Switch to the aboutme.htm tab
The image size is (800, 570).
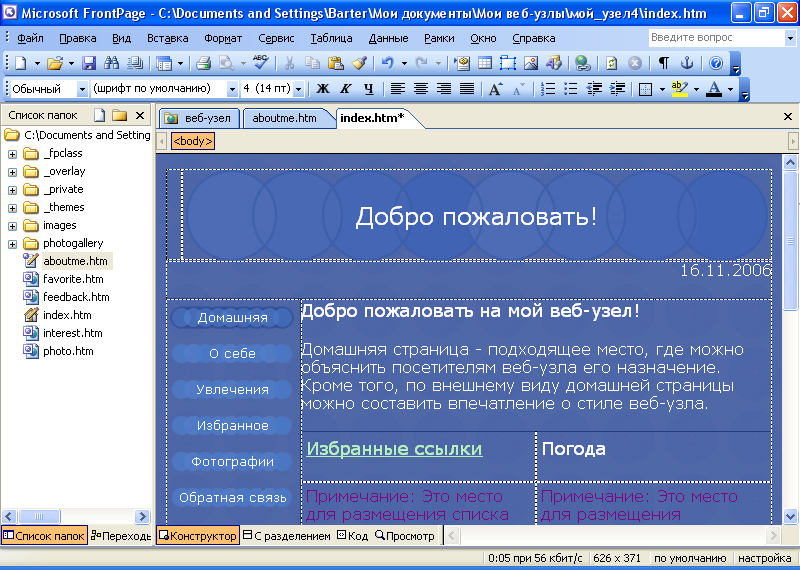tap(285, 118)
